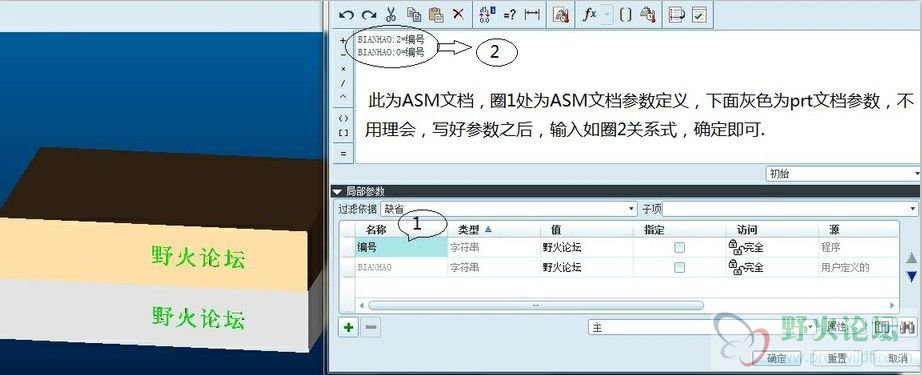The width and height of the screenshot is (922, 375).
Task: Click the redo arrow icon
Action: (x=369, y=15)
